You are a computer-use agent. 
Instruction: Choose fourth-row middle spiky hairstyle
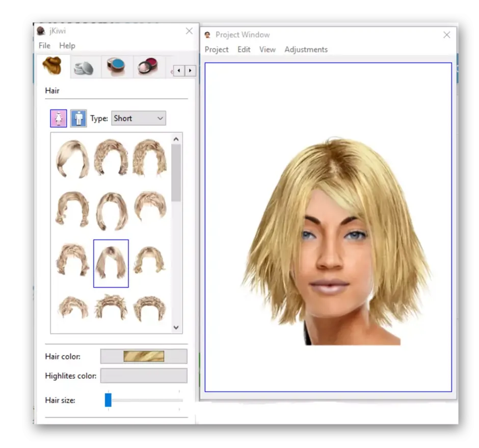[x=111, y=307]
